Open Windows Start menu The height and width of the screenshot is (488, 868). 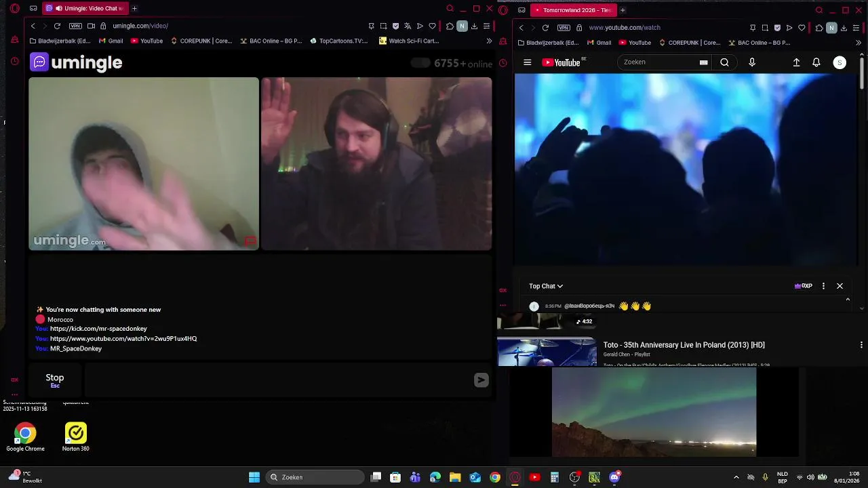click(254, 477)
